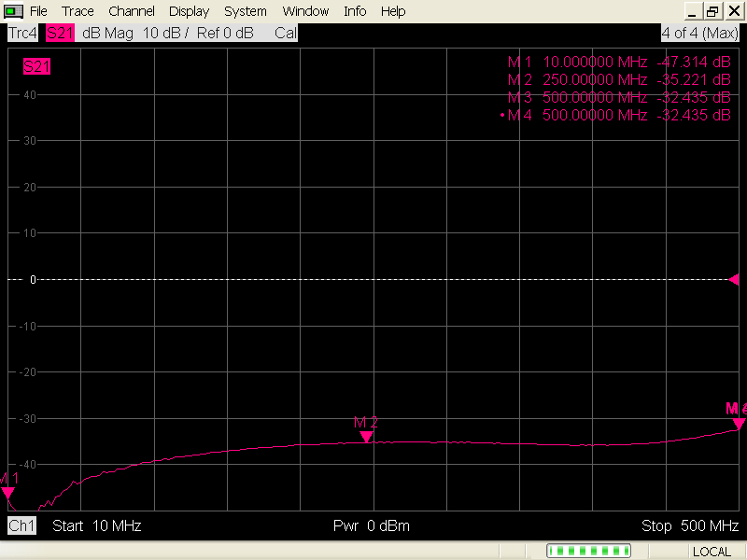This screenshot has width=747, height=560.
Task: Open the Display menu
Action: 190,11
